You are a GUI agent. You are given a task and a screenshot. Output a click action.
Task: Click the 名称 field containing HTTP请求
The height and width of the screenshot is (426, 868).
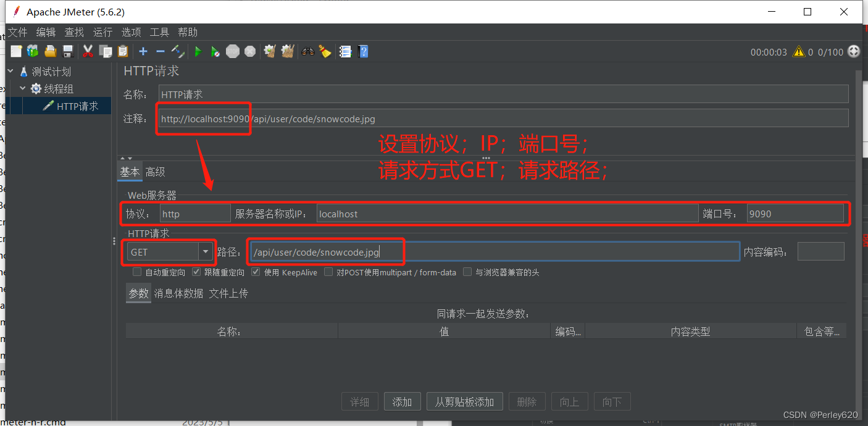click(503, 94)
